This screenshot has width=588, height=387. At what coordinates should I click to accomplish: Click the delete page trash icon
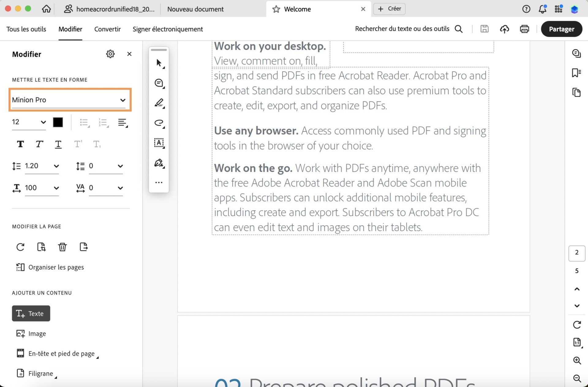point(62,247)
